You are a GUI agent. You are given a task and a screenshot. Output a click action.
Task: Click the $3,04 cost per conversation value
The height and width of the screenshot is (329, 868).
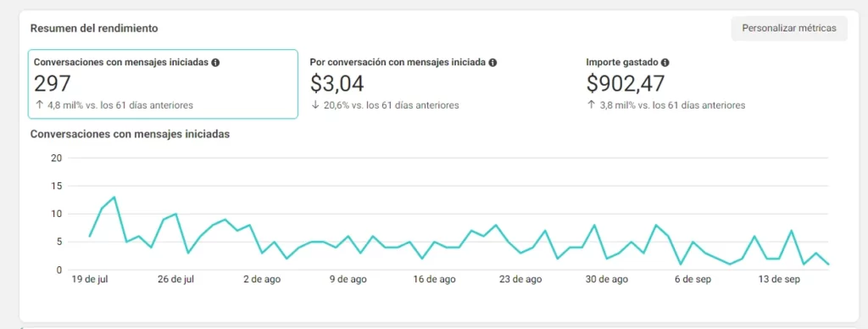click(337, 84)
